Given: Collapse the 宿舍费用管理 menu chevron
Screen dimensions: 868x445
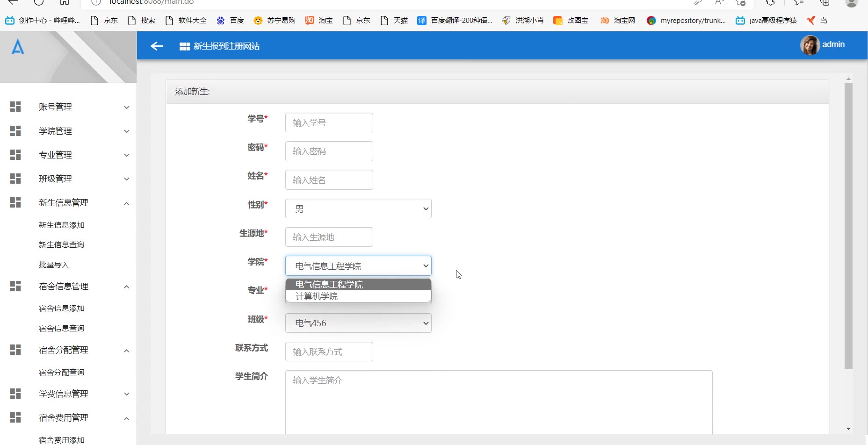Looking at the screenshot, I should [127, 418].
